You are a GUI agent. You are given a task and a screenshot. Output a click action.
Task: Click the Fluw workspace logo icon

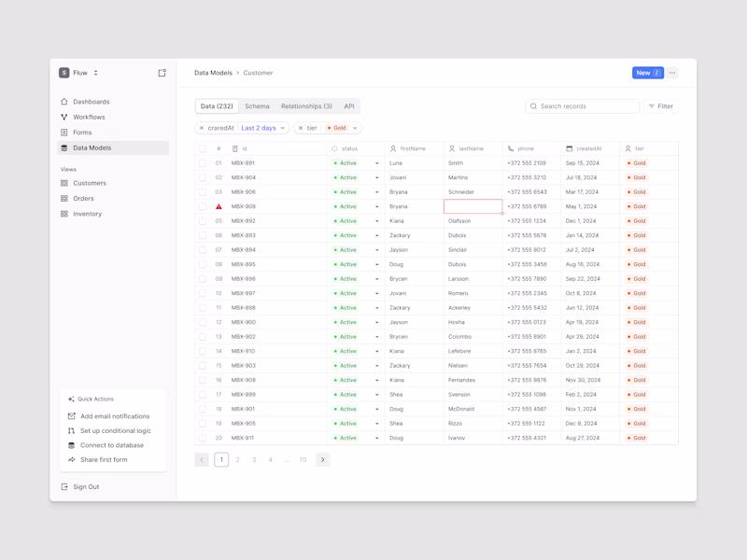click(64, 73)
